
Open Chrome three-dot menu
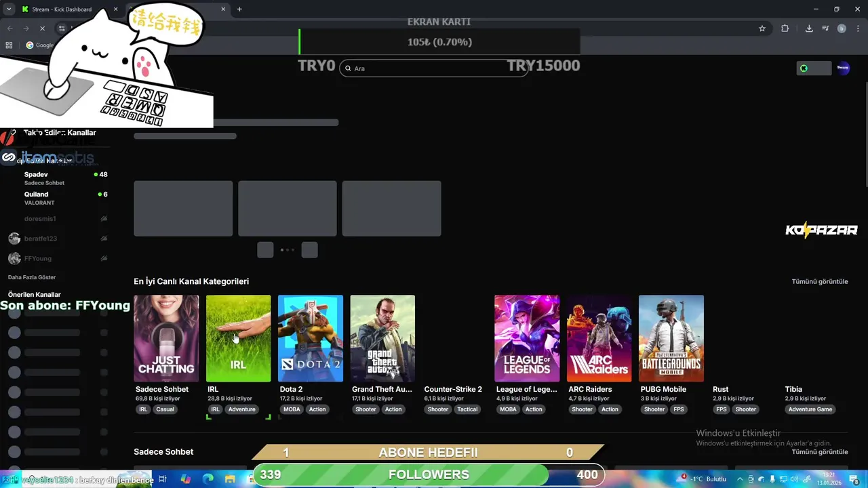pyautogui.click(x=858, y=28)
